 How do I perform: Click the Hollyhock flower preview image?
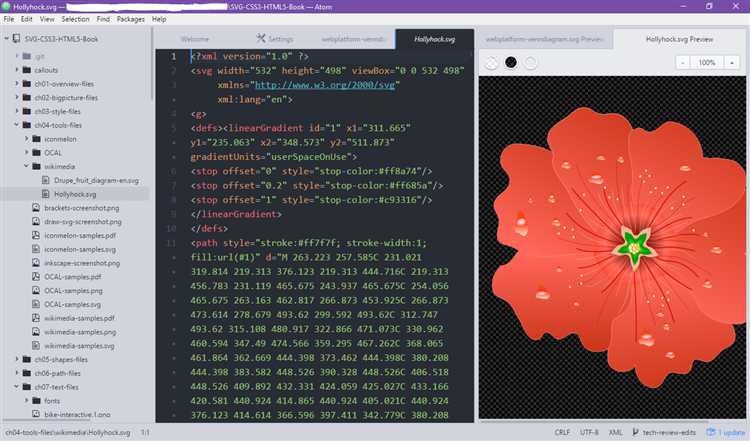pos(621,248)
